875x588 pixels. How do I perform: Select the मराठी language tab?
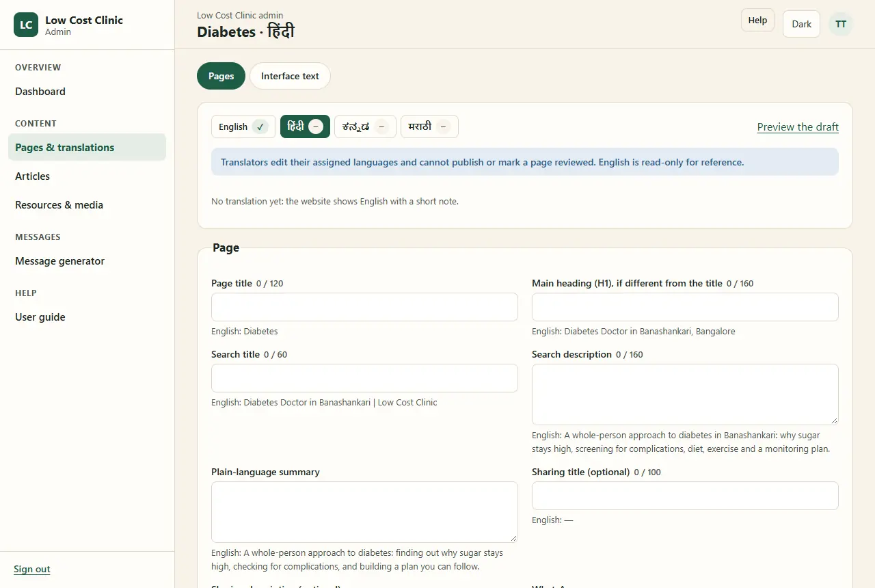429,126
